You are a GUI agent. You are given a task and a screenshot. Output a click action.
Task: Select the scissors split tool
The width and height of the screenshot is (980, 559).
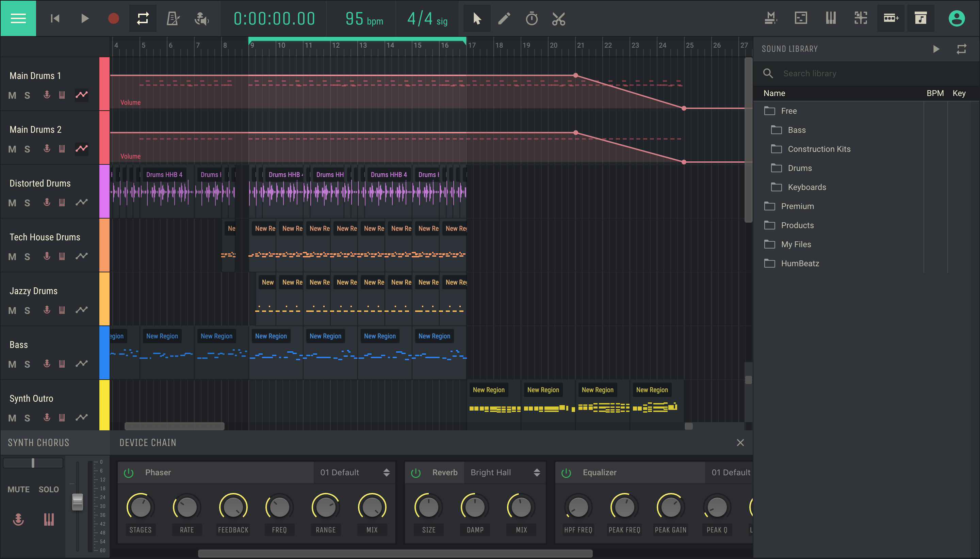(x=558, y=18)
